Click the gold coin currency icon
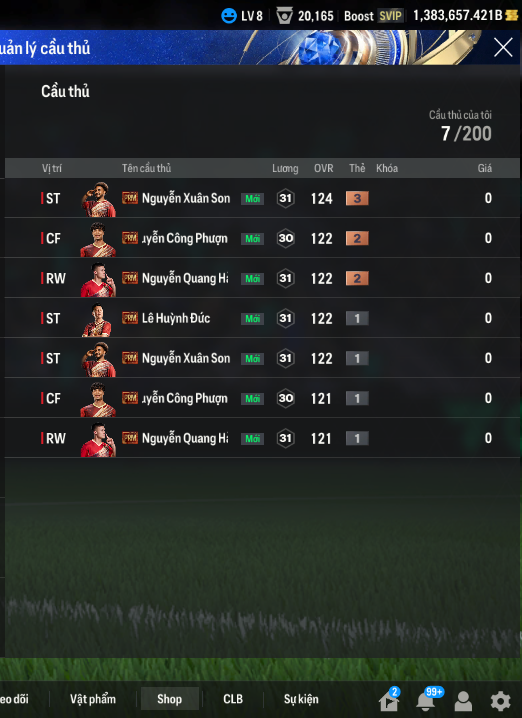 pos(511,16)
